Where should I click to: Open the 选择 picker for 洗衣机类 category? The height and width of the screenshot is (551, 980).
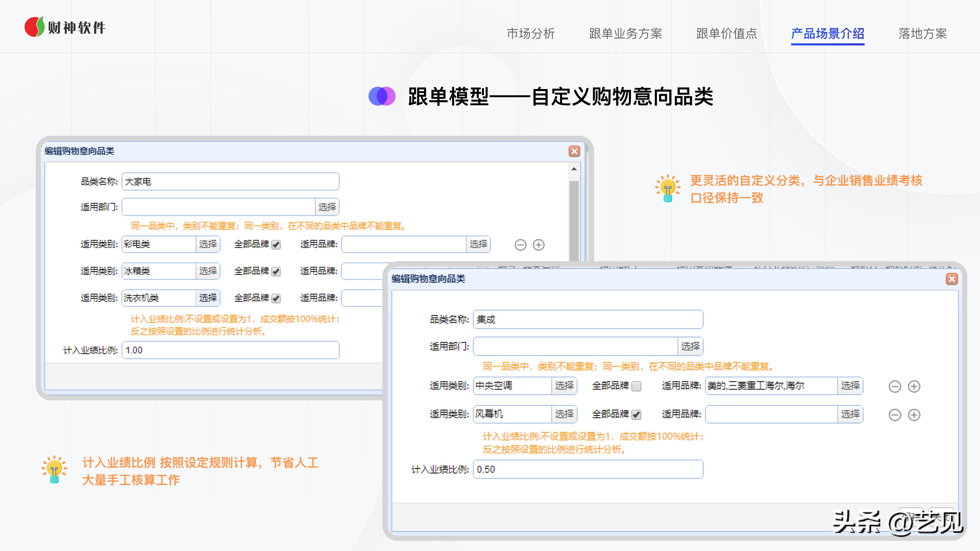(x=209, y=298)
